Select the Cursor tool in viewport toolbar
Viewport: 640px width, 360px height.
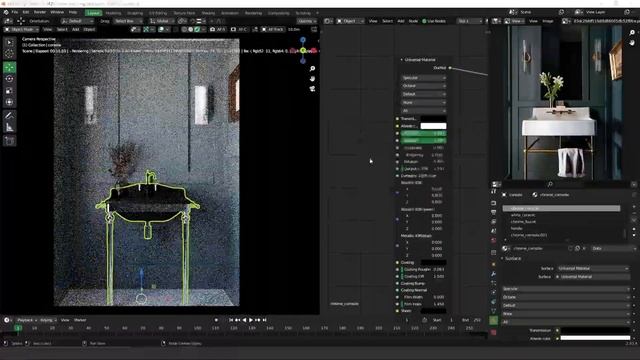9,54
